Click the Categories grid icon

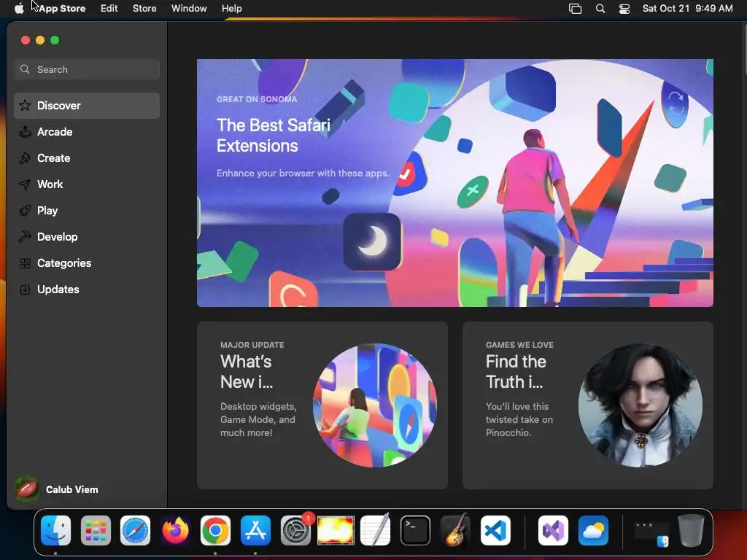pyautogui.click(x=25, y=262)
